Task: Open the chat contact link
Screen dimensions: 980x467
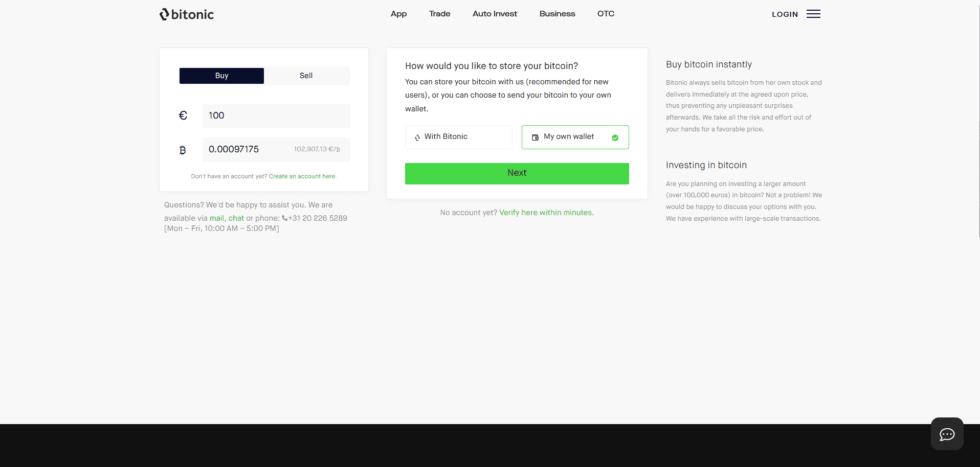Action: click(236, 218)
